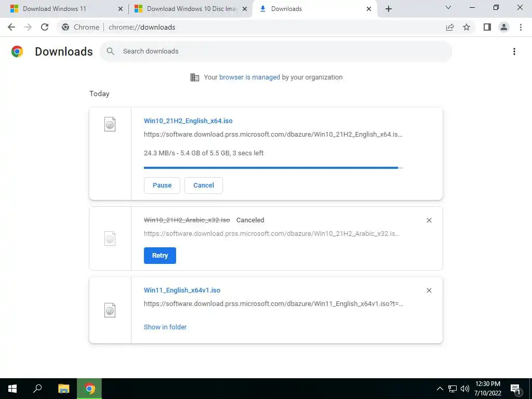This screenshot has height=399, width=532.
Task: Click the search magnifier icon in downloads
Action: (110, 51)
